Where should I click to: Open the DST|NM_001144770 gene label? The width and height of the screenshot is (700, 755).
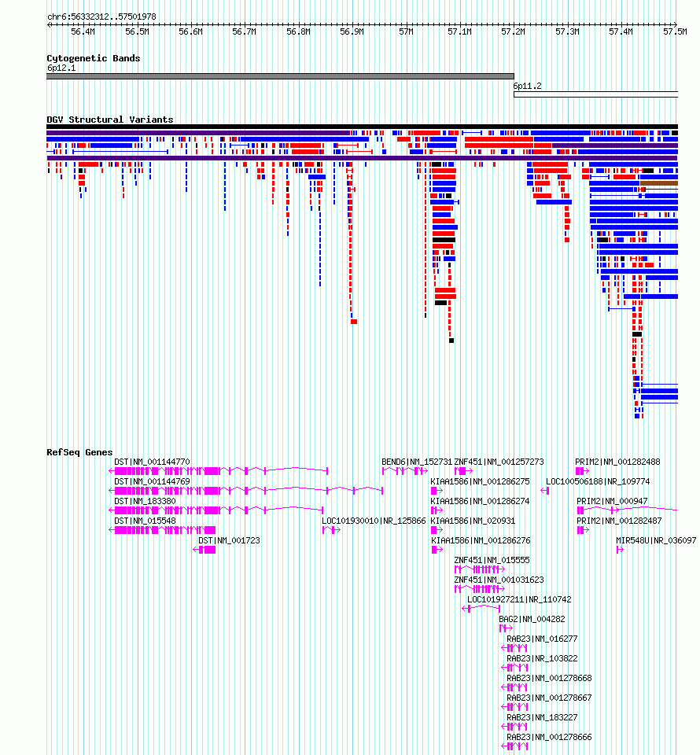[x=152, y=462]
